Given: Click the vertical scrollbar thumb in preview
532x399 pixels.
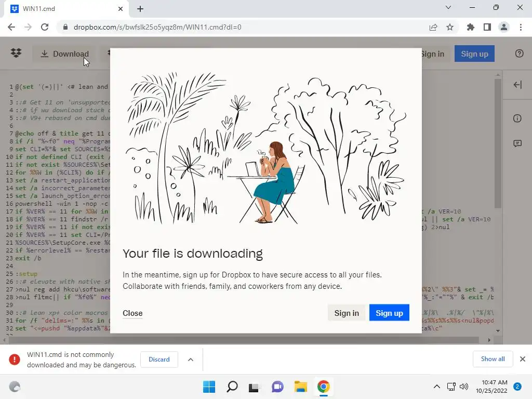Looking at the screenshot, I should 498,143.
